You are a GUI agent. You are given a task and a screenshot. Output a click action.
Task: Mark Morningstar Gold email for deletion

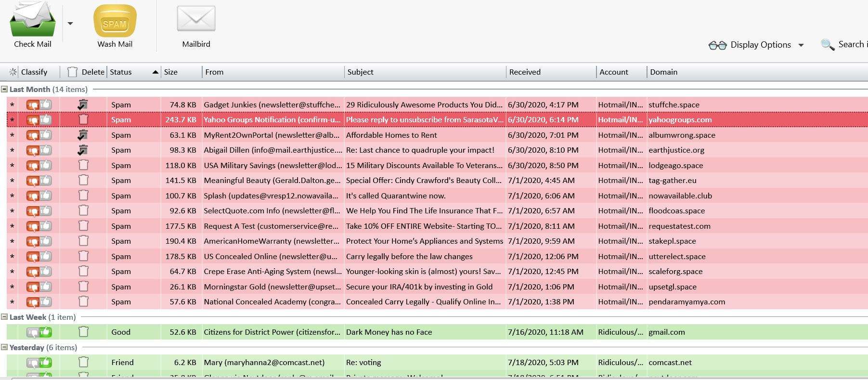point(83,286)
